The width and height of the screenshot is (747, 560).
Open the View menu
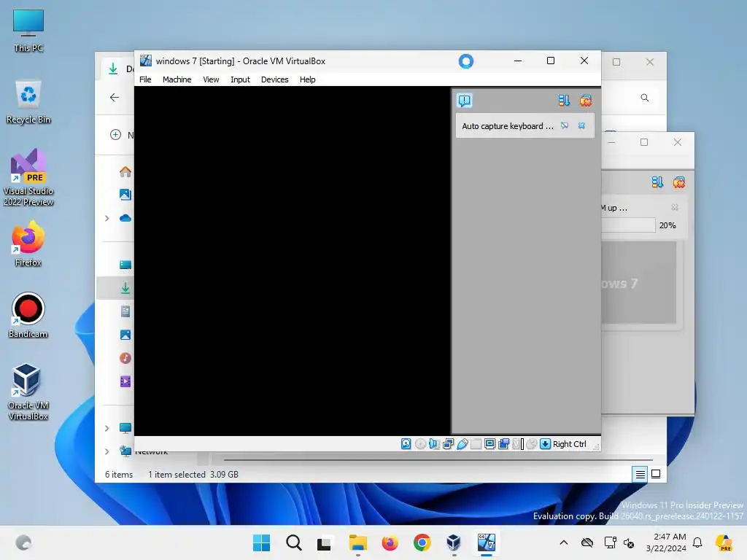click(211, 79)
